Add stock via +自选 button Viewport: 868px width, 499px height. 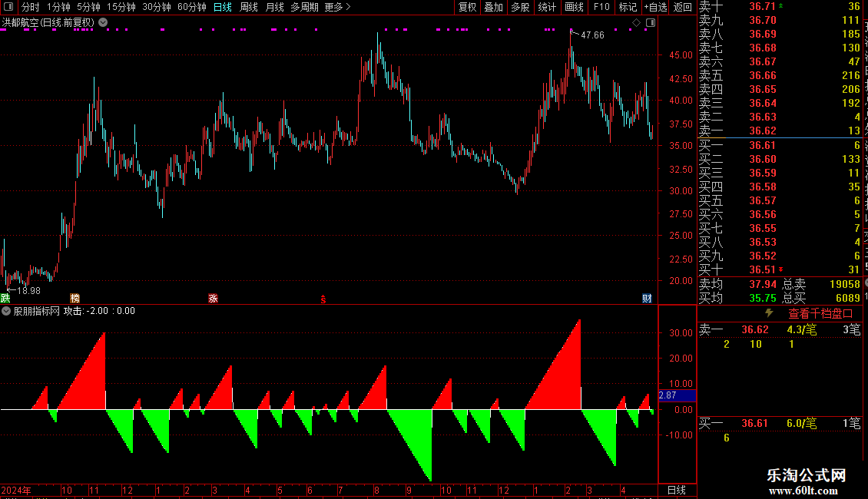click(656, 7)
